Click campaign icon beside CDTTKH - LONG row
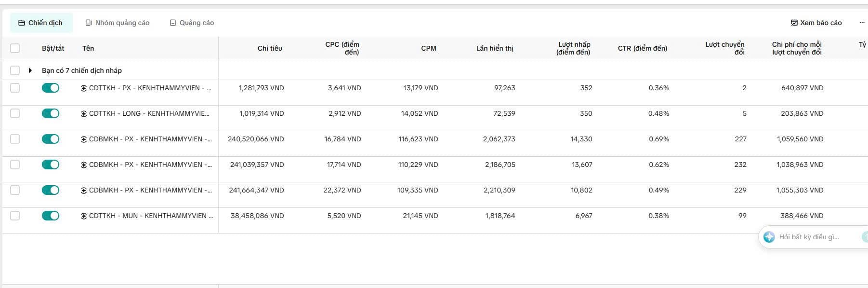The height and width of the screenshot is (288, 868). 84,113
